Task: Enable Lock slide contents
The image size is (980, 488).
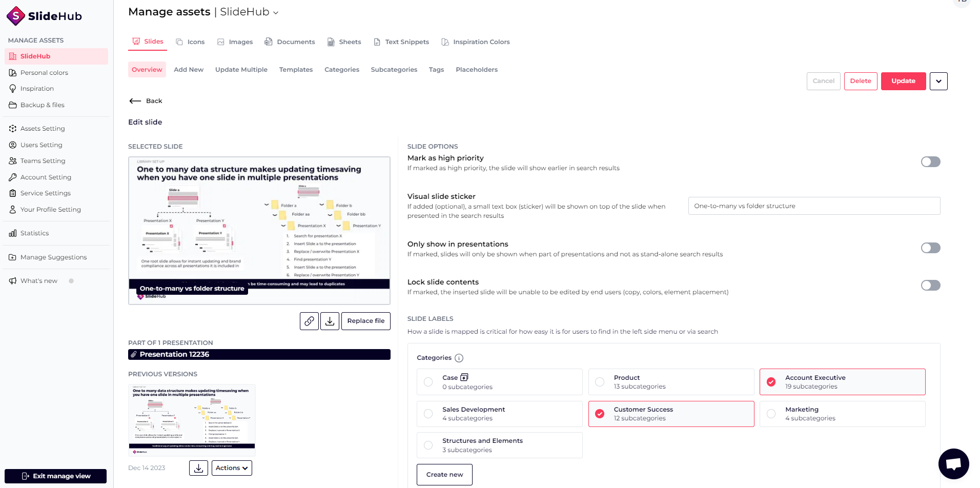Action: click(930, 286)
